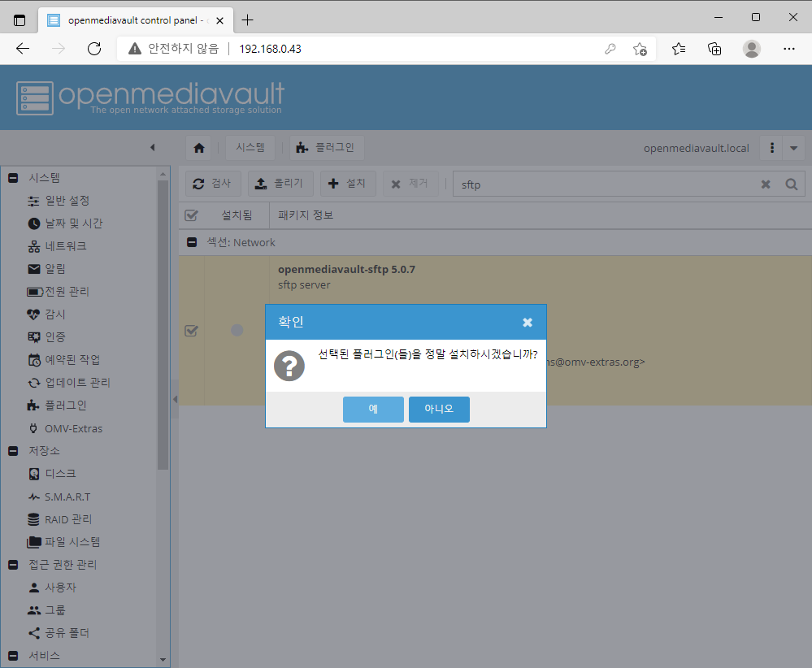The height and width of the screenshot is (668, 812).
Task: Open the home breadcrumb icon
Action: (x=199, y=148)
